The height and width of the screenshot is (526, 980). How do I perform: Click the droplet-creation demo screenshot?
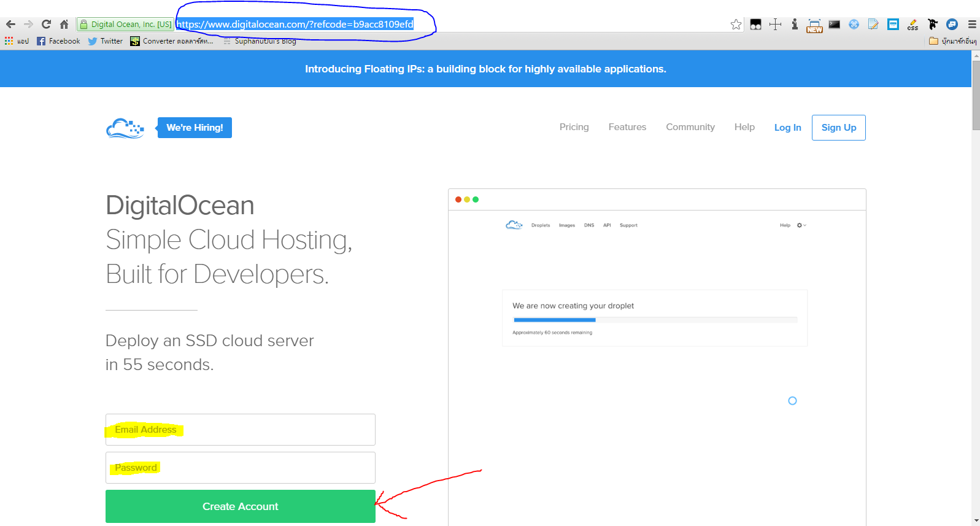(657, 357)
